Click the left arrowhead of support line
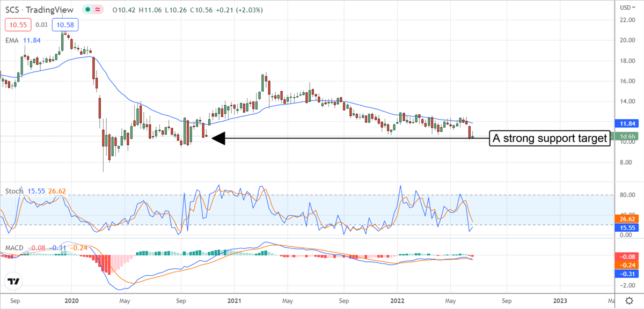644x309 pixels. click(x=218, y=139)
